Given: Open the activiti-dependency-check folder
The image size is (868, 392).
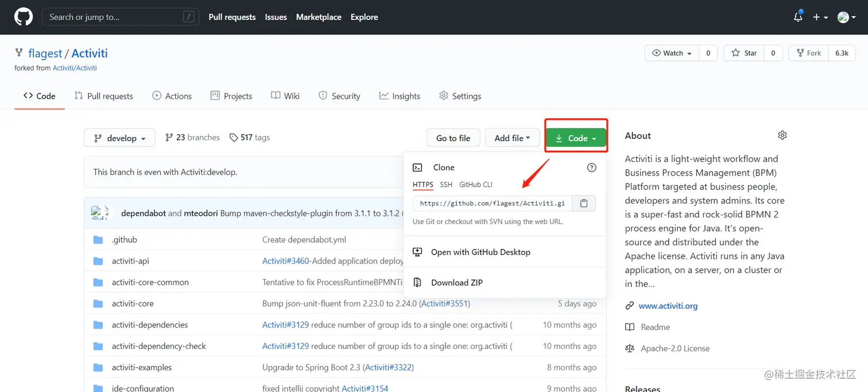Looking at the screenshot, I should [159, 346].
